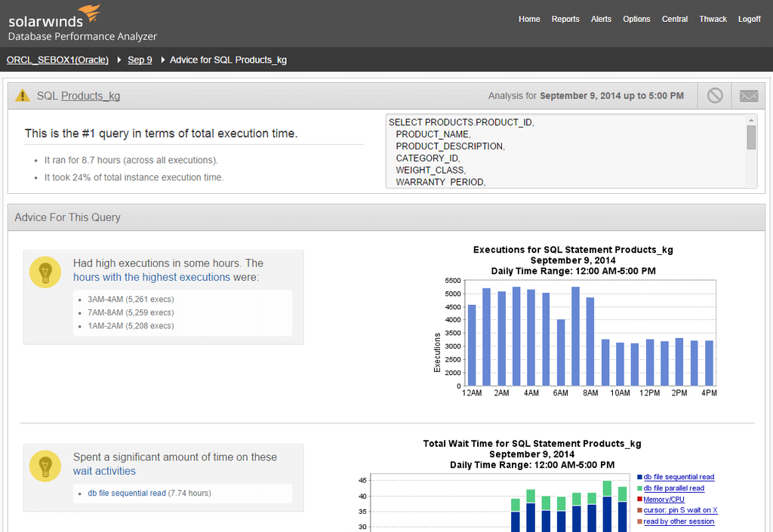The image size is (773, 532).
Task: Click the 6AM bar in the Executions chart
Action: coord(561,352)
